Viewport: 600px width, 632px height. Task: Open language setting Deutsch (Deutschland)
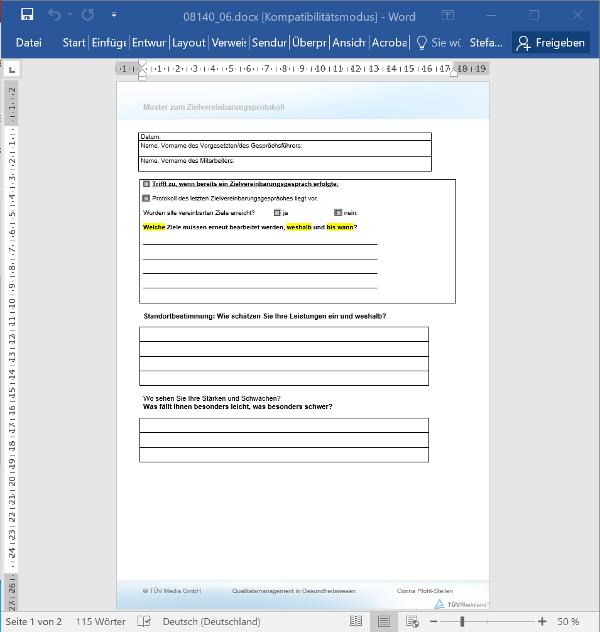[211, 621]
